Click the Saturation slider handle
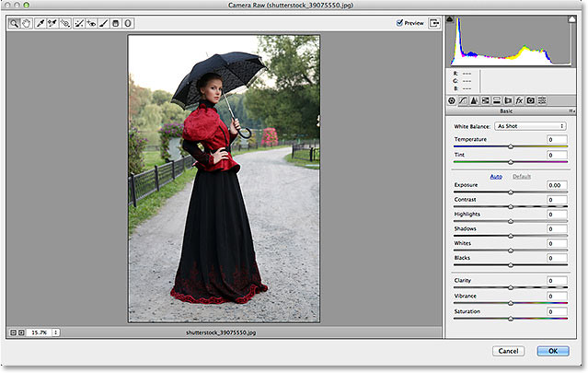Screen dimensions: 588x373 511,319
